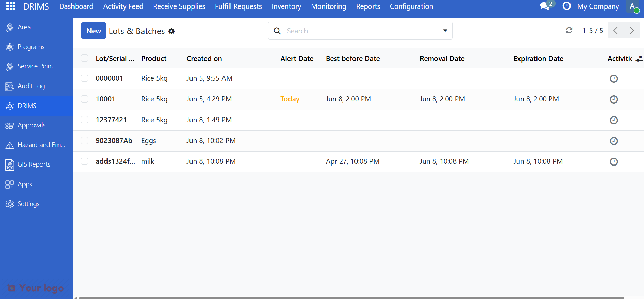
Task: Check the box for the milk lot
Action: click(85, 161)
